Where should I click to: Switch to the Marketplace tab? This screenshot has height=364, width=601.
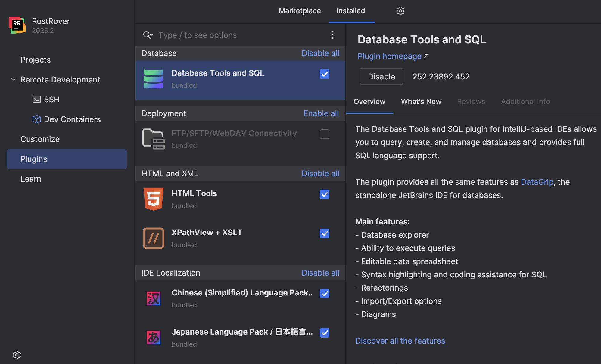[300, 11]
